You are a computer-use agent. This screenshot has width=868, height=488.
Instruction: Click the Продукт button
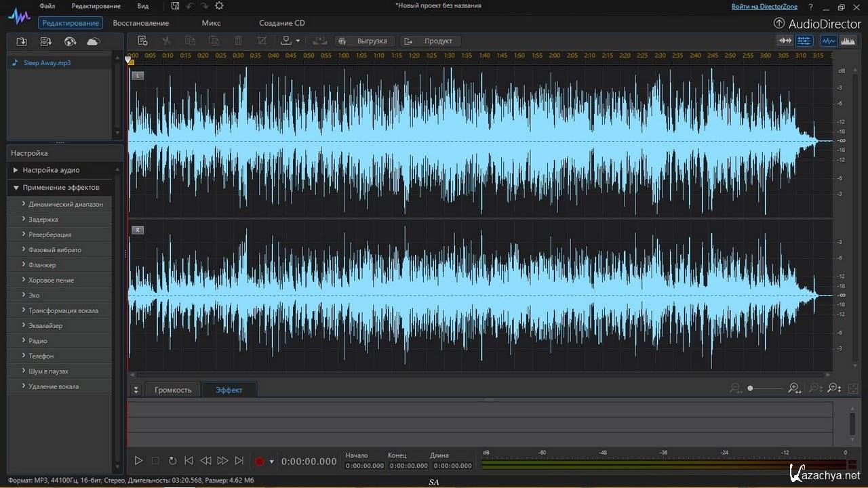pyautogui.click(x=431, y=41)
